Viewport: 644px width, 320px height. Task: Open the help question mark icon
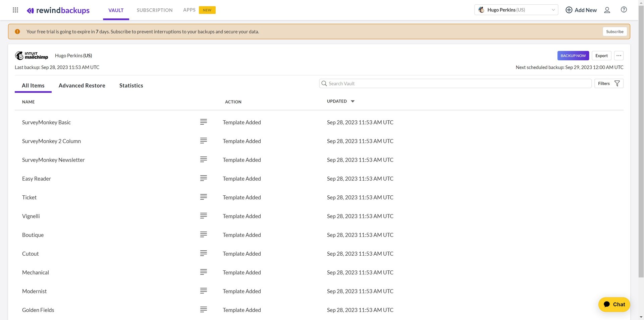[624, 10]
